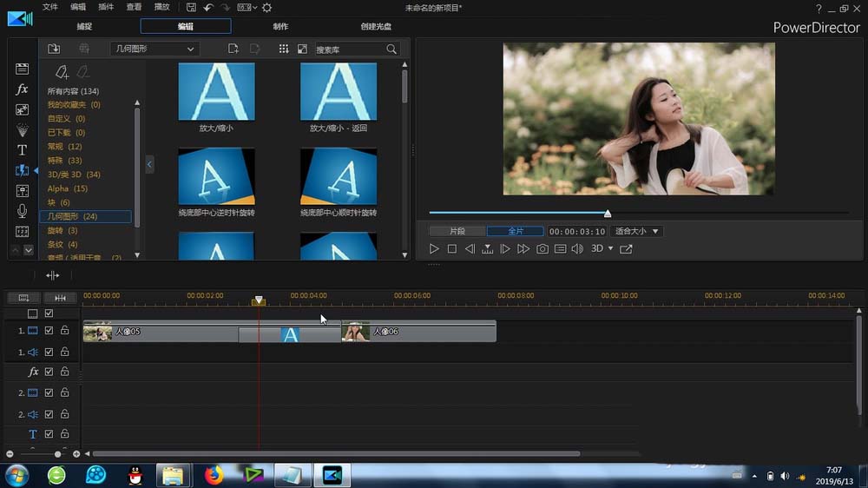Select the 片段 clip mode button
The width and height of the screenshot is (868, 488).
(457, 232)
